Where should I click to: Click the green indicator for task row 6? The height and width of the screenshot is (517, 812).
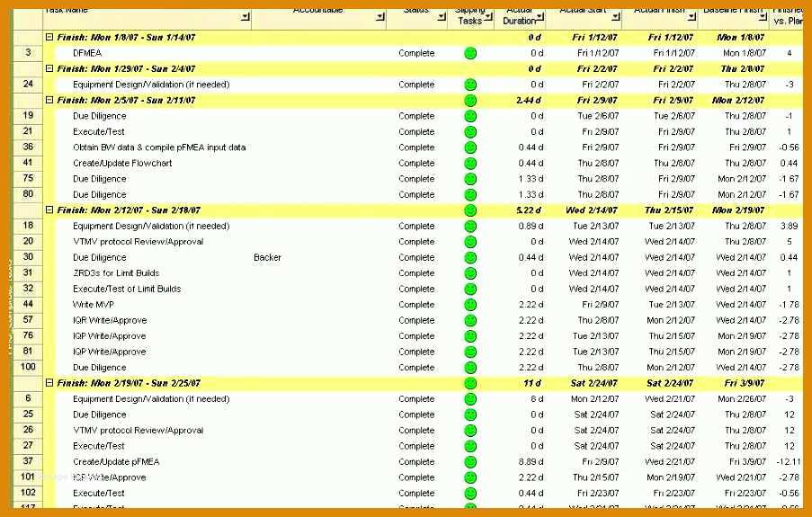click(x=470, y=399)
